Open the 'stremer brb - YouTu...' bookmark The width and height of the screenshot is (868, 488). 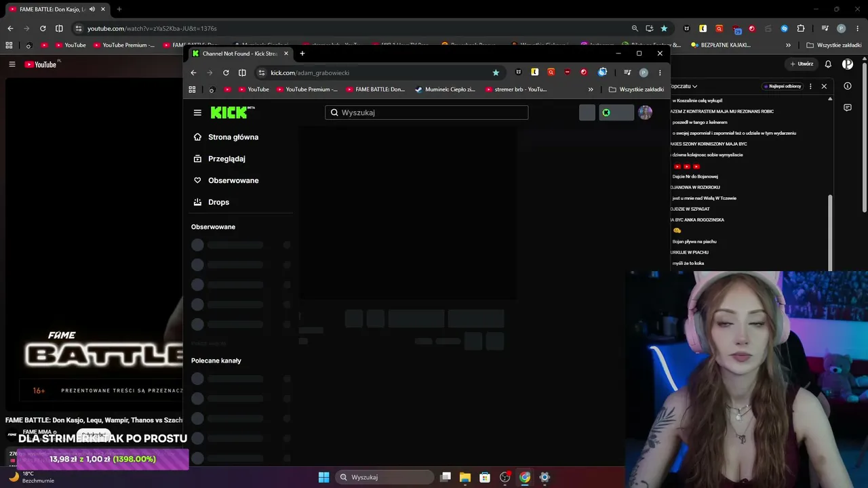tap(515, 89)
